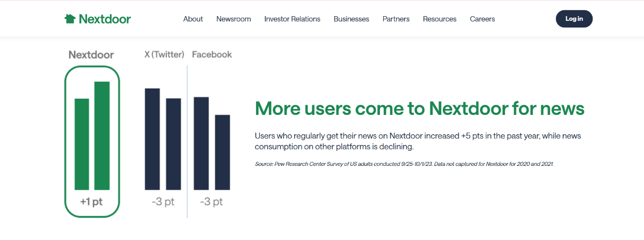Click the 'More users come to Nextdoor' headline
This screenshot has height=240, width=644.
419,108
